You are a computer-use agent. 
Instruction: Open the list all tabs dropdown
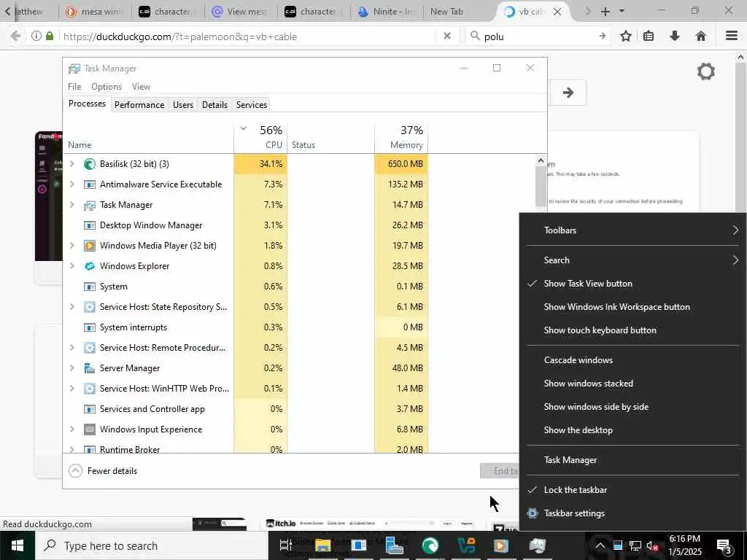click(x=622, y=12)
